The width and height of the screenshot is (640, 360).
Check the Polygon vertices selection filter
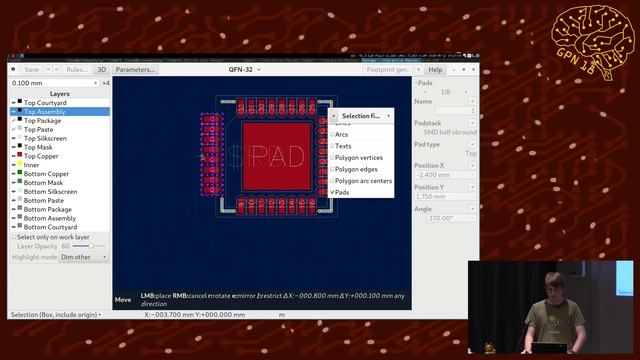[332, 158]
